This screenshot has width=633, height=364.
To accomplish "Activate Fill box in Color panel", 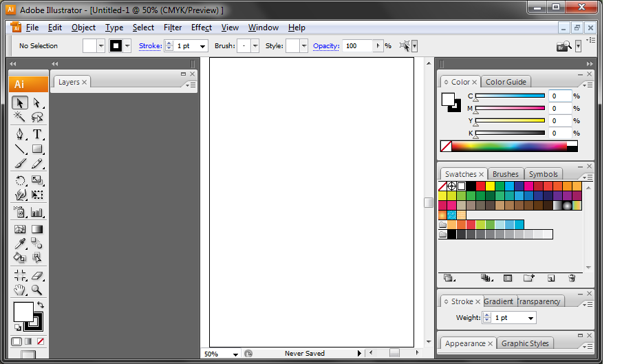I will [448, 99].
